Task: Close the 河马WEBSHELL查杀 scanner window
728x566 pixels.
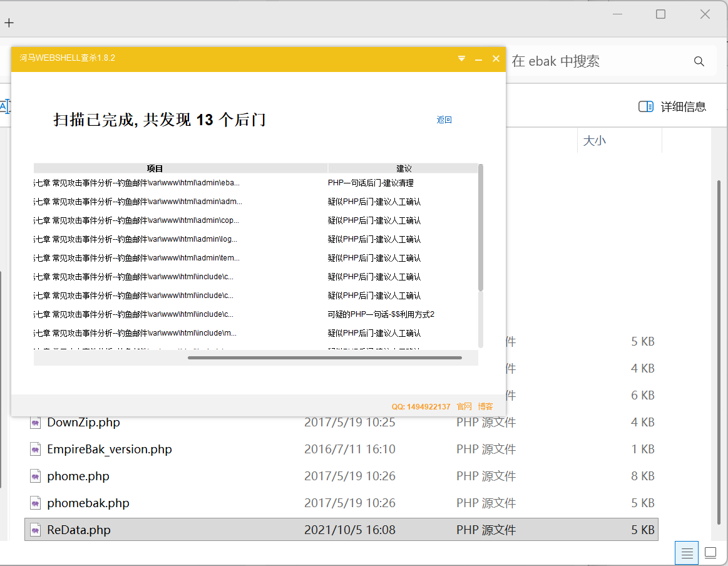Action: [x=496, y=58]
